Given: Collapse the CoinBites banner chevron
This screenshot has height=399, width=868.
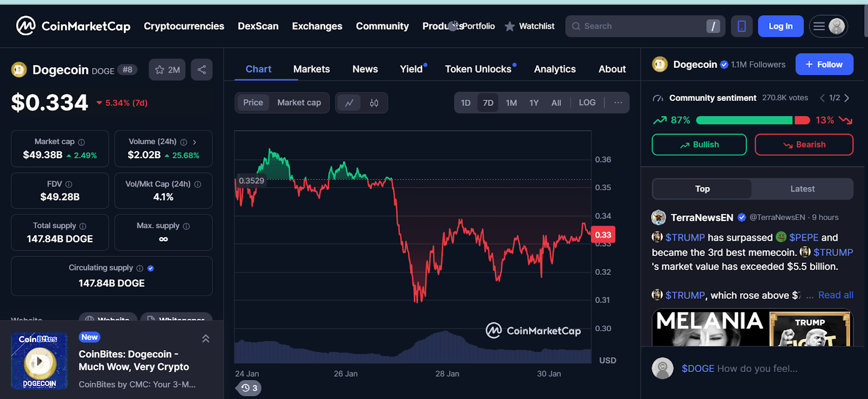Looking at the screenshot, I should point(206,339).
